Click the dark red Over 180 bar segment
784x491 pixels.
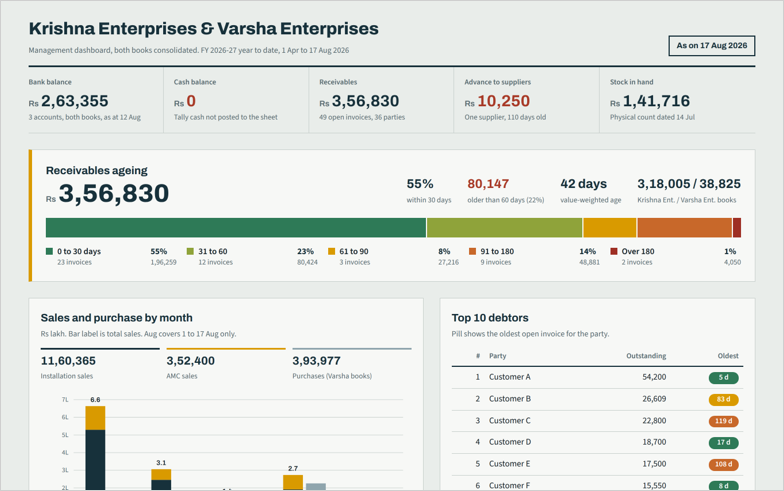(x=737, y=228)
